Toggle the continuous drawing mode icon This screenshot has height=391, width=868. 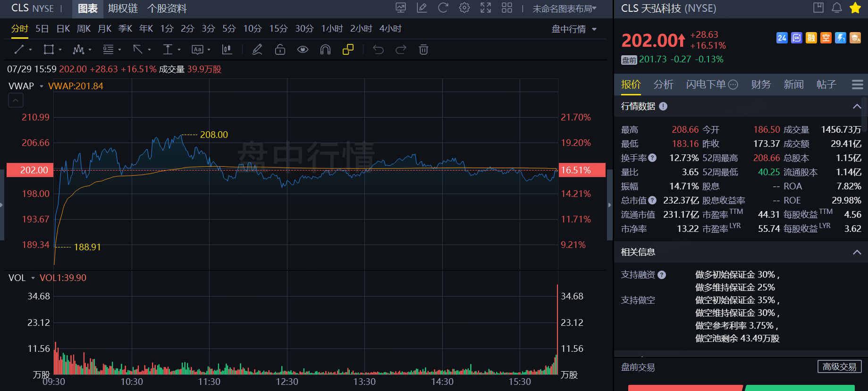pyautogui.click(x=348, y=50)
